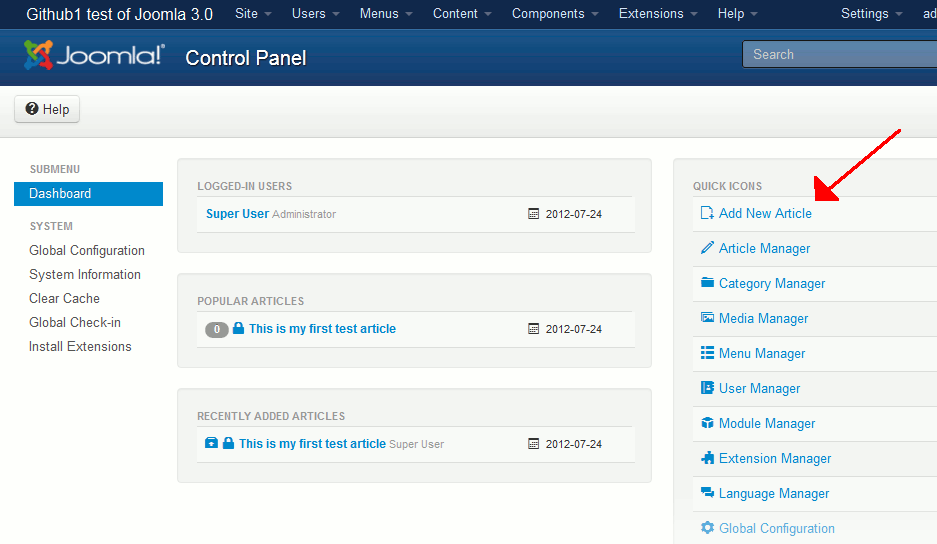Click the Media Manager image icon
The width and height of the screenshot is (937, 544).
[708, 318]
